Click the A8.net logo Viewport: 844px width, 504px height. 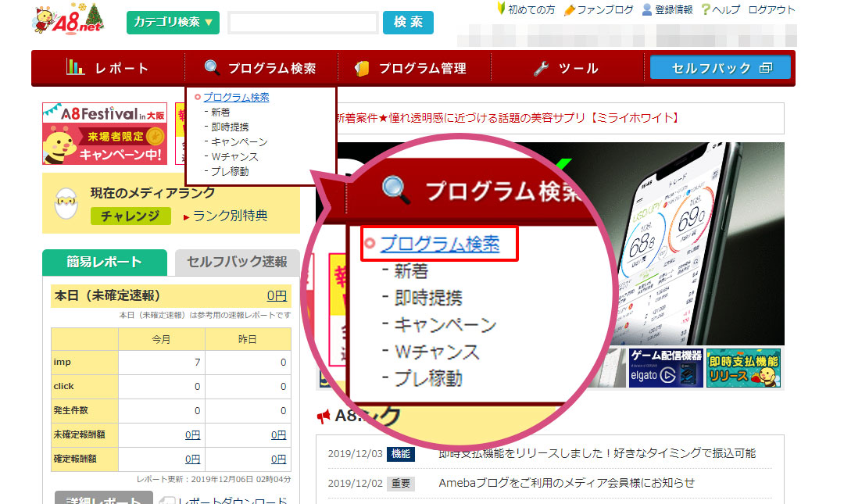68,20
